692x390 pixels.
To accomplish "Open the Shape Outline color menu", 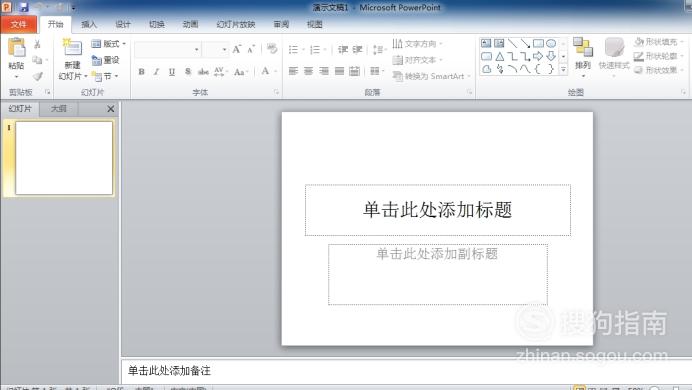I will 658,56.
